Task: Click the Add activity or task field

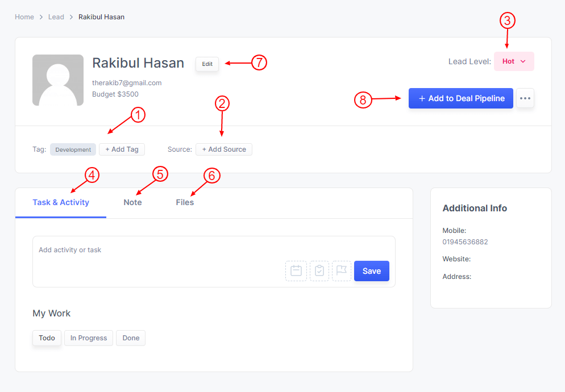Action: click(x=142, y=249)
